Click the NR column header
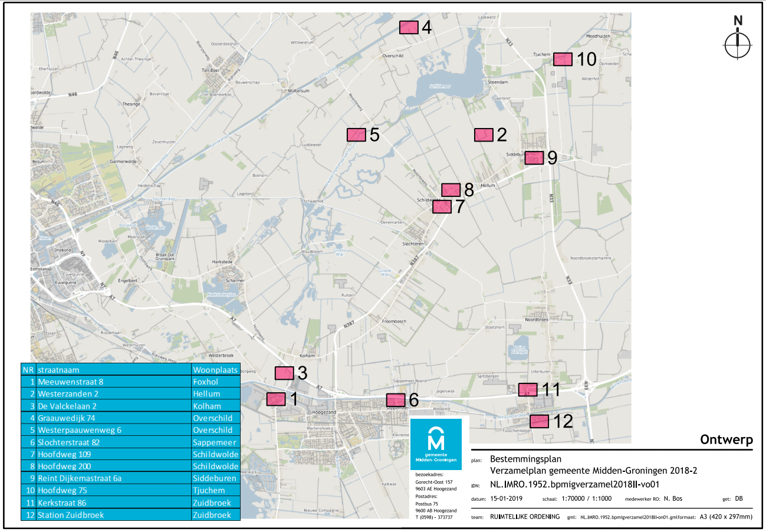 (28, 370)
